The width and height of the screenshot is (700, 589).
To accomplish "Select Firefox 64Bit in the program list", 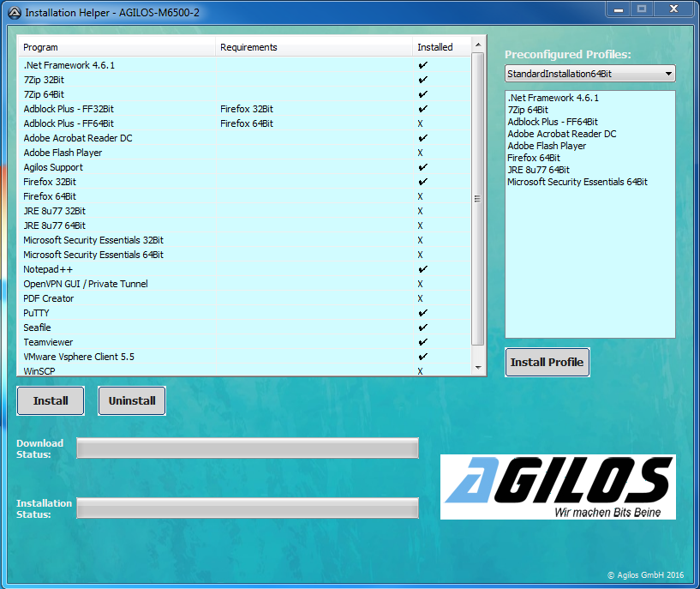I will tap(244, 196).
